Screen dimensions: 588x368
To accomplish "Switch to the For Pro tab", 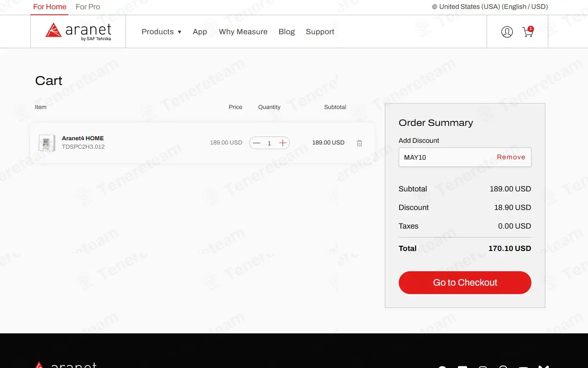I will coord(88,7).
